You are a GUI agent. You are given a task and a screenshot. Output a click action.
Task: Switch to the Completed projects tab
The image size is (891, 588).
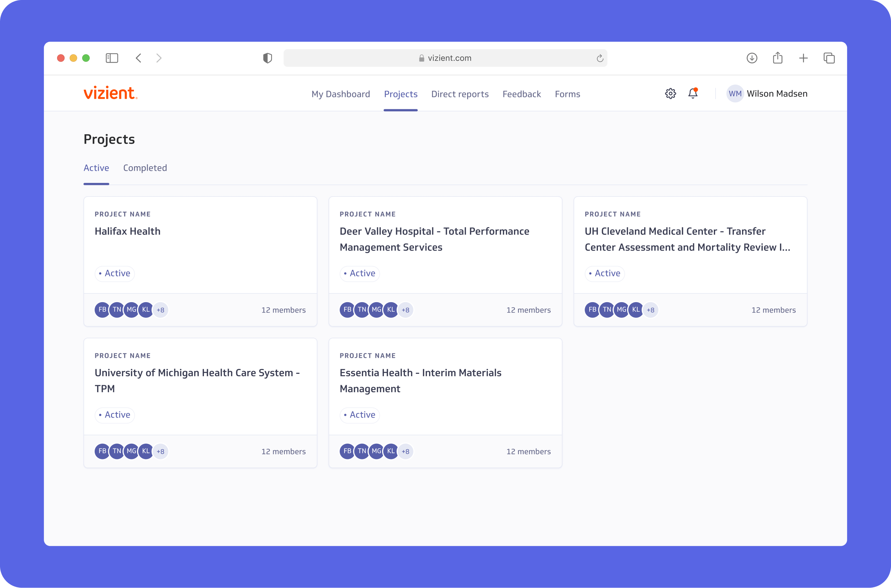(x=145, y=168)
